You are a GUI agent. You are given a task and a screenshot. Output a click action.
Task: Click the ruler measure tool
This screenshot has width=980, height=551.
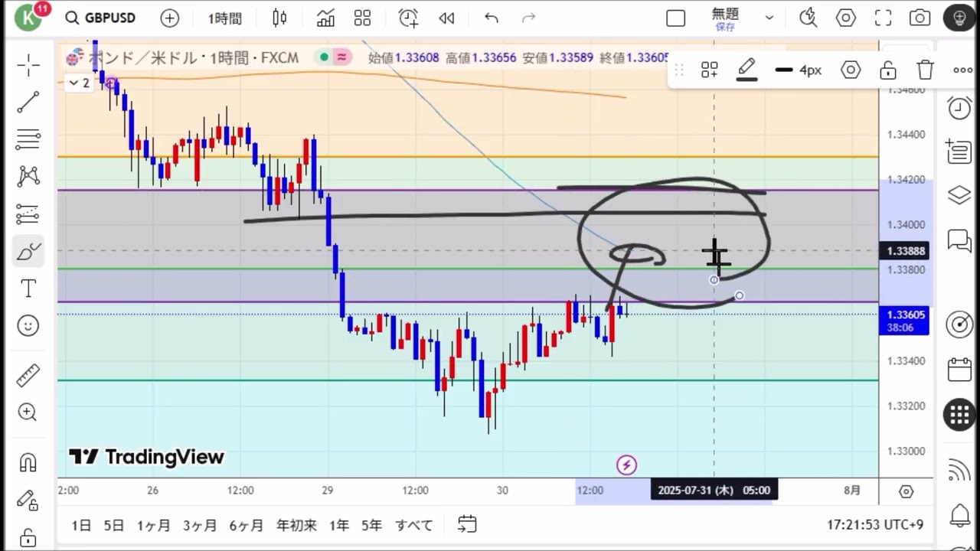(28, 376)
